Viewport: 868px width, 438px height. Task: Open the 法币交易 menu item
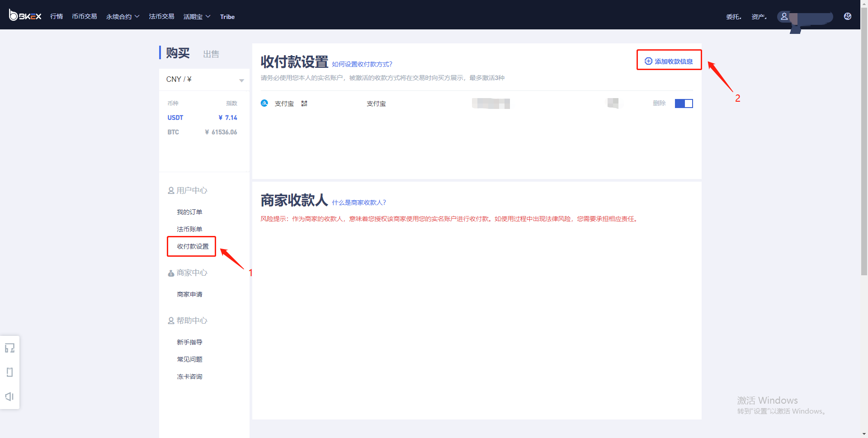(x=162, y=16)
